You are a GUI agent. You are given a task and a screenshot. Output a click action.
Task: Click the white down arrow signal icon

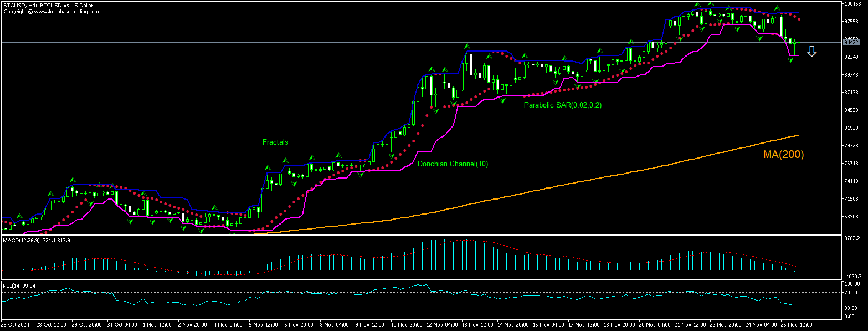pos(811,52)
